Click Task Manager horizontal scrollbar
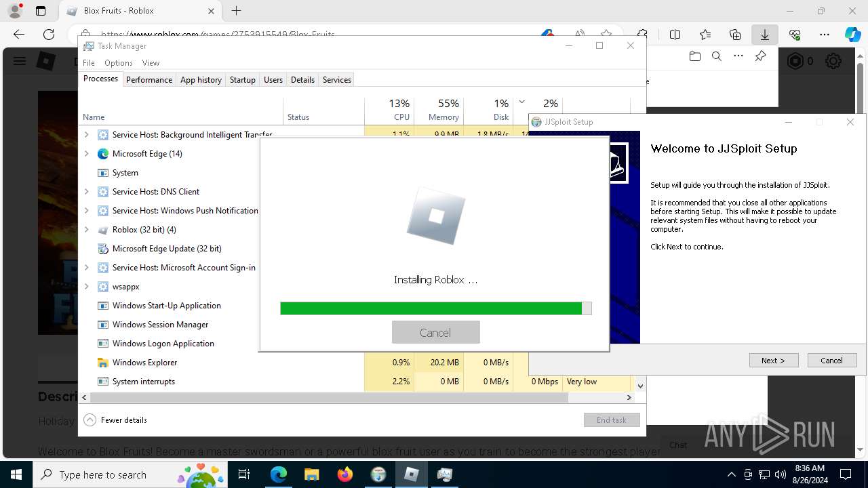 point(329,398)
